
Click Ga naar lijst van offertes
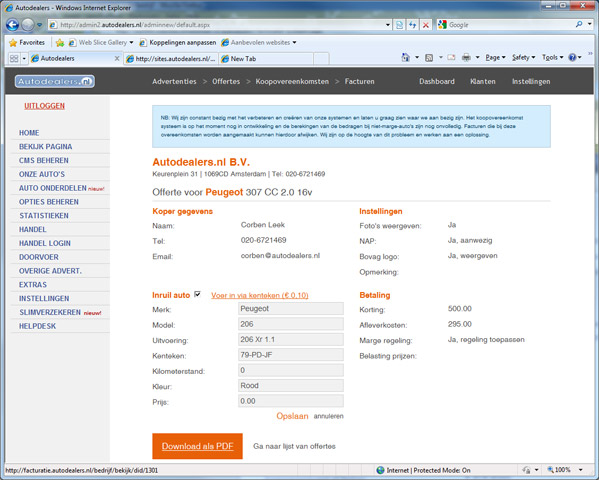[294, 446]
